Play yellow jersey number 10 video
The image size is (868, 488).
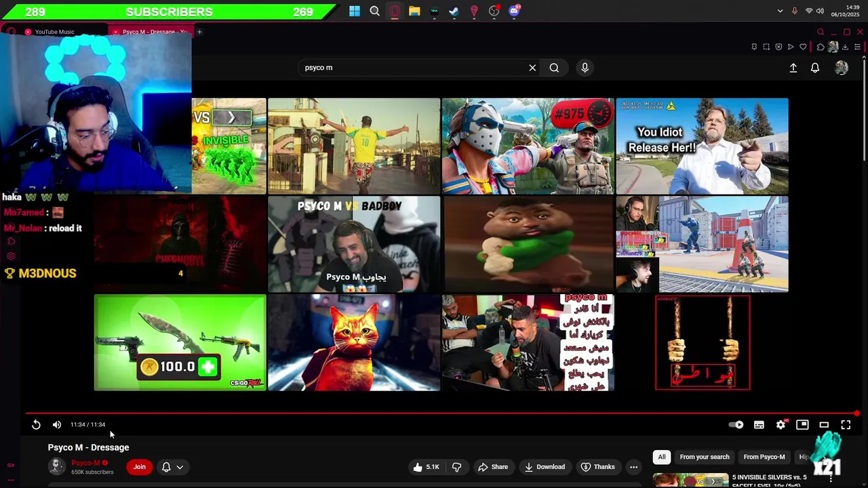click(x=354, y=146)
